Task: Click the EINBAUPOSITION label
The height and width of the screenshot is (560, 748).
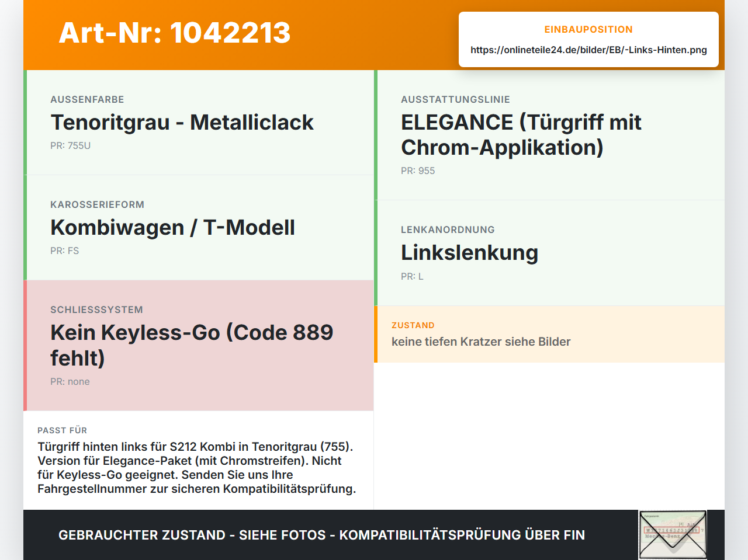Action: coord(588,29)
